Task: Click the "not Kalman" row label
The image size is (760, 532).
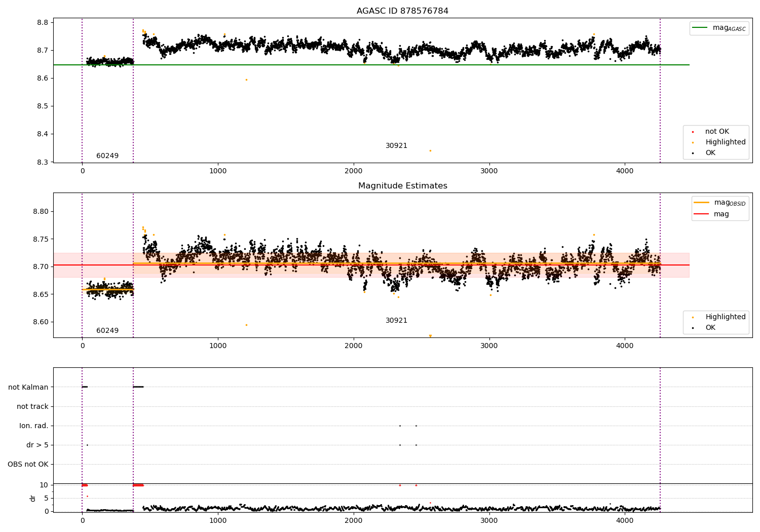Action: click(28, 387)
